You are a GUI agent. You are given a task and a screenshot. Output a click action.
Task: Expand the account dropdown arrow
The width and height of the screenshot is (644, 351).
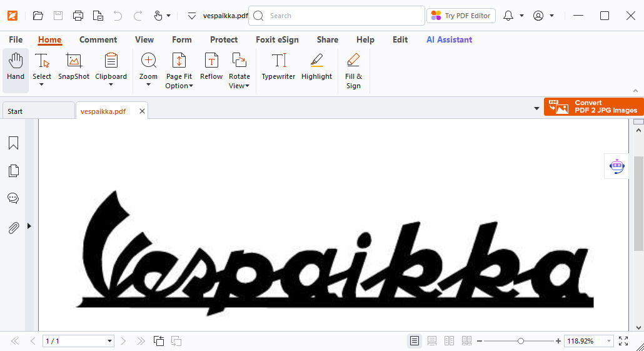[551, 16]
